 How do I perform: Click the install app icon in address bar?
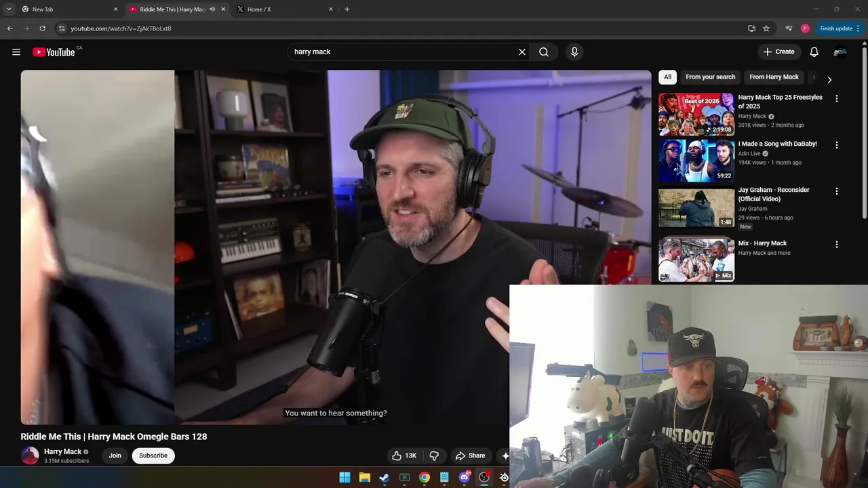(x=751, y=28)
